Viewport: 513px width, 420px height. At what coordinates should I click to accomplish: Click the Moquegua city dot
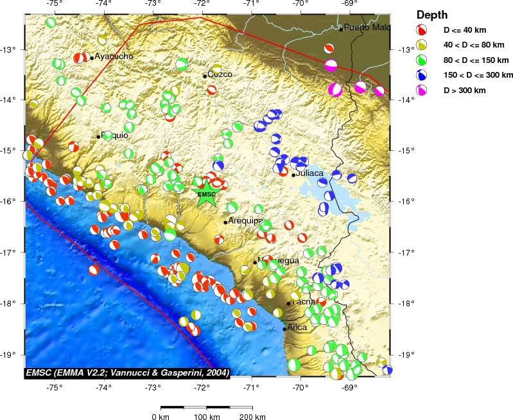click(255, 263)
